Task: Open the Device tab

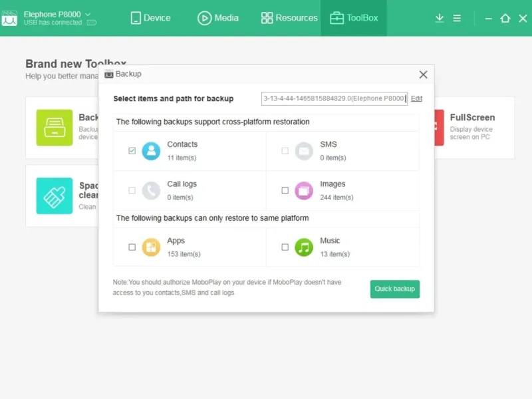Action: (151, 18)
